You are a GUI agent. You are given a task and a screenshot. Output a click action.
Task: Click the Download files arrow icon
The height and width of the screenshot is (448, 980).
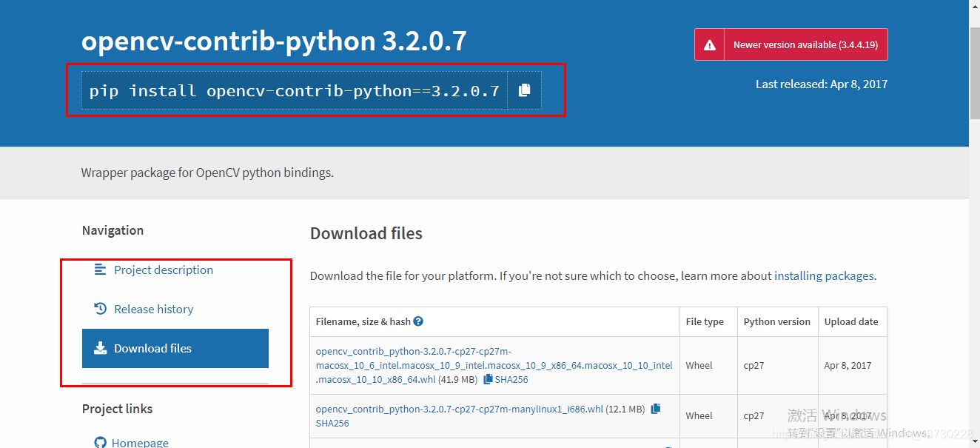pyautogui.click(x=101, y=348)
